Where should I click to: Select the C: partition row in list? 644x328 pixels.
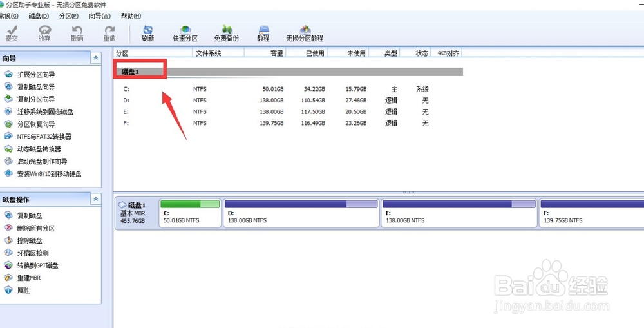(289, 89)
